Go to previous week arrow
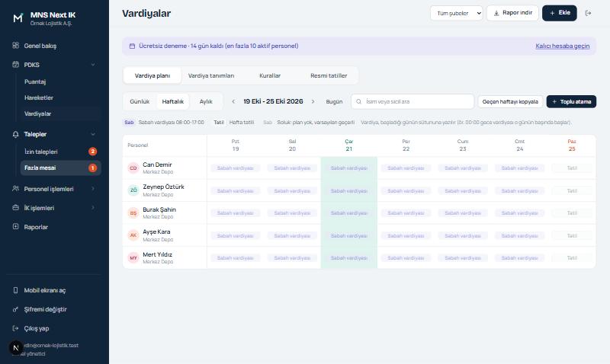 pos(233,101)
